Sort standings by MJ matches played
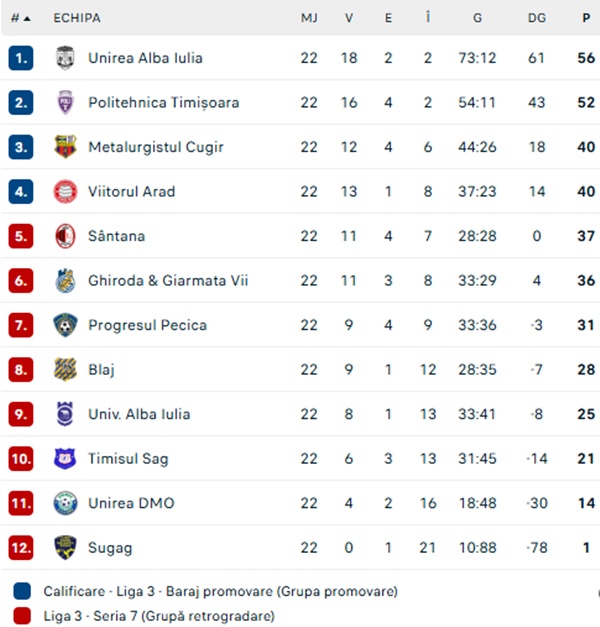 point(309,18)
